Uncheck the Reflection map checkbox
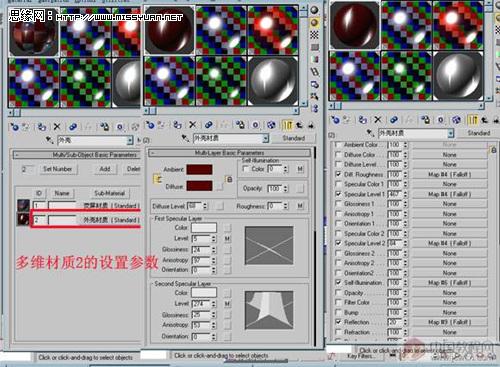500x367 pixels. tap(338, 322)
